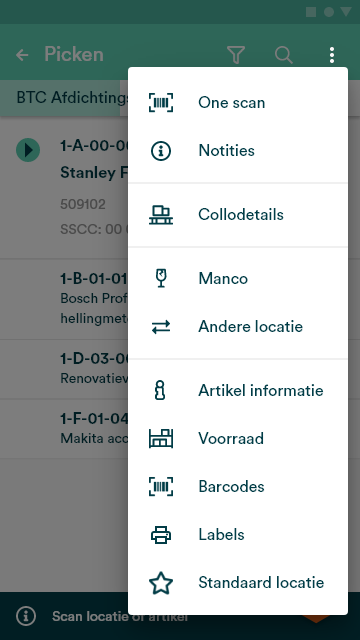Select the Barcodes menu entry
The height and width of the screenshot is (640, 360).
(x=238, y=487)
